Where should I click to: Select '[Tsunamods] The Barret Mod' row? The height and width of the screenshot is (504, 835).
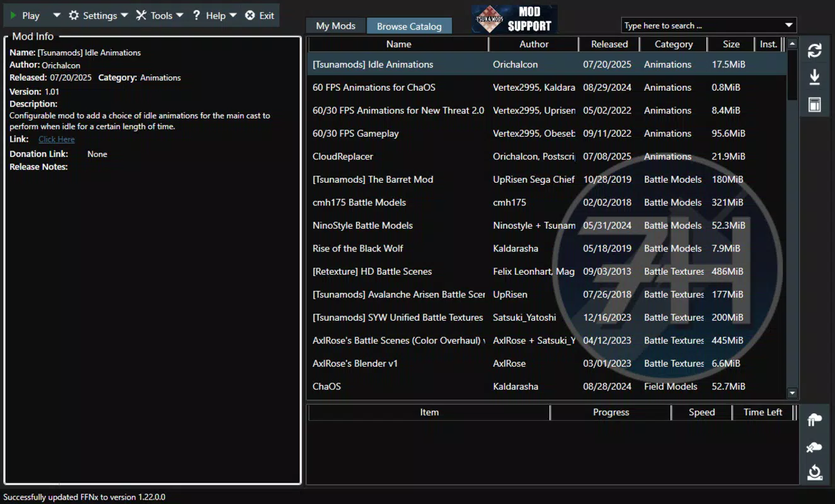[x=547, y=180]
